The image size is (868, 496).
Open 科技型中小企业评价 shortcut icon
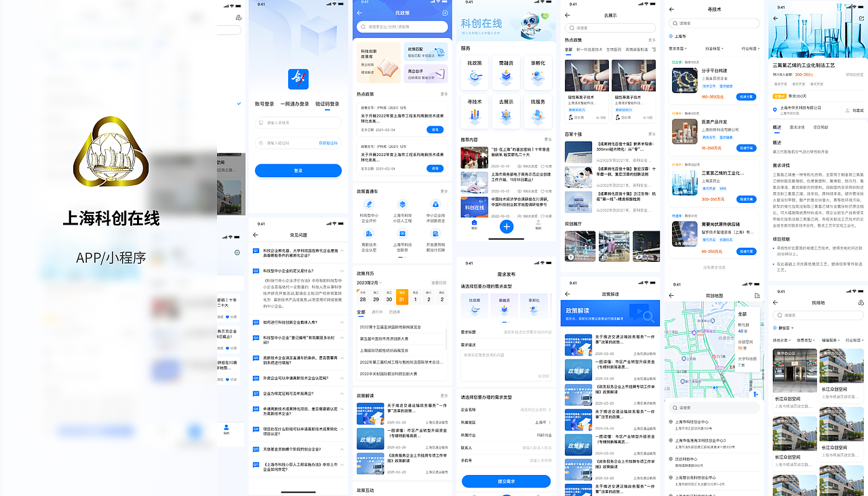click(x=370, y=204)
